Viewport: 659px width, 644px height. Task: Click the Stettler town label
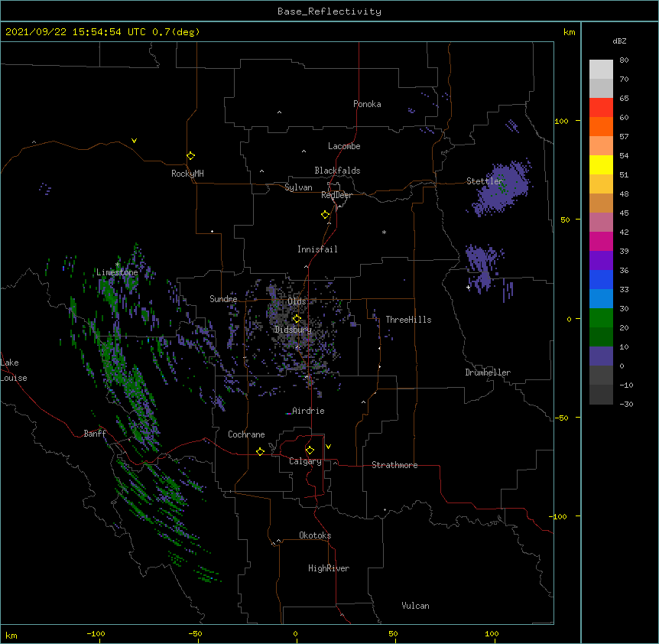pyautogui.click(x=485, y=181)
